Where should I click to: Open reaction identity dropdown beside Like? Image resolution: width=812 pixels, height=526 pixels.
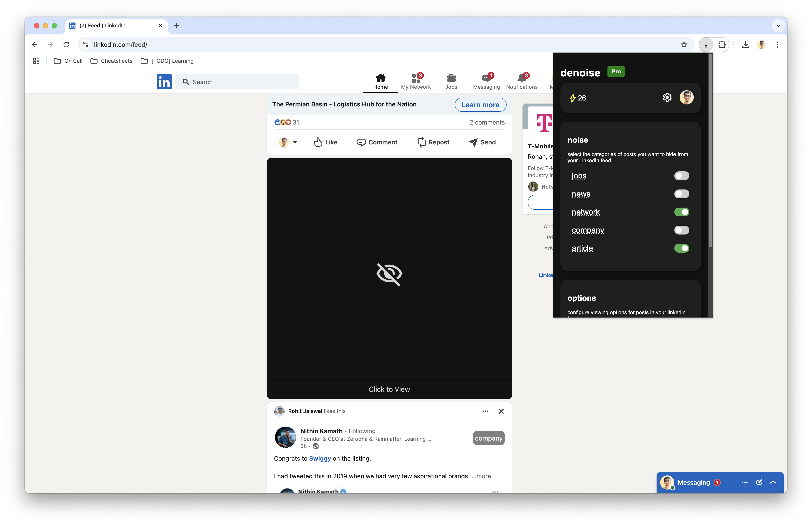[294, 142]
